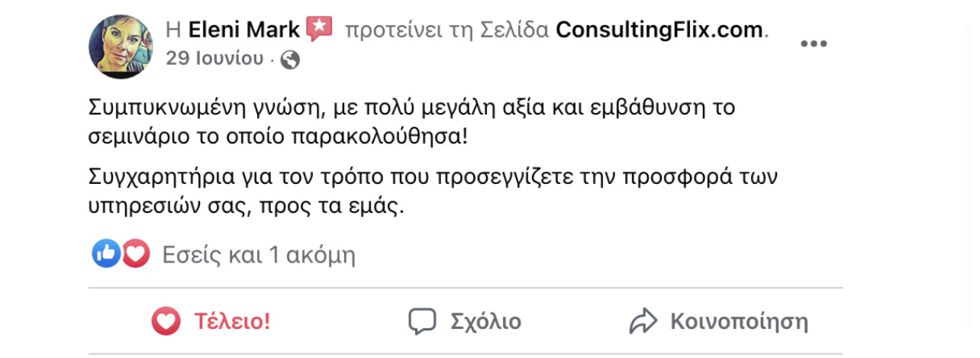This screenshot has width=980, height=358.
Task: Click the globe public audience icon
Action: [290, 60]
